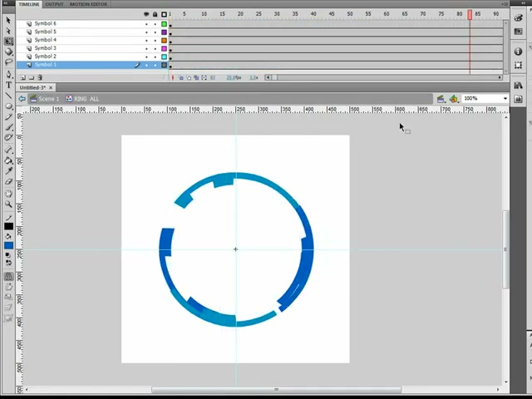Switch to the OUTPUT tab

(x=54, y=4)
